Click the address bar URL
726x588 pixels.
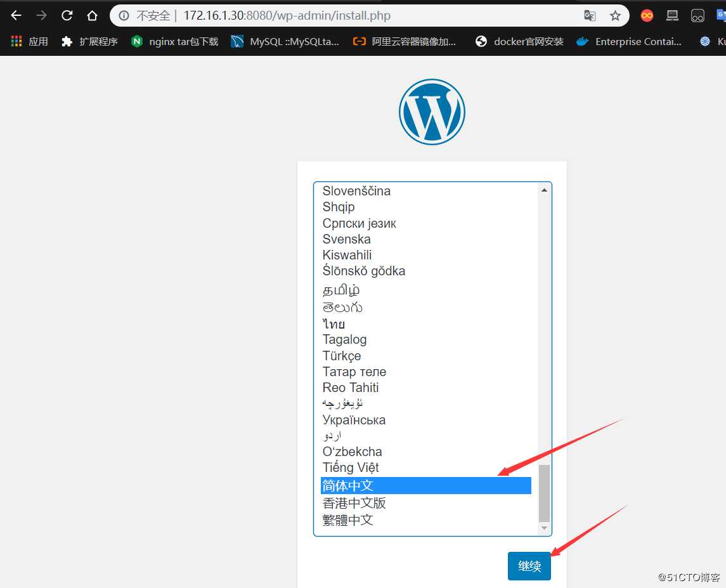[287, 16]
